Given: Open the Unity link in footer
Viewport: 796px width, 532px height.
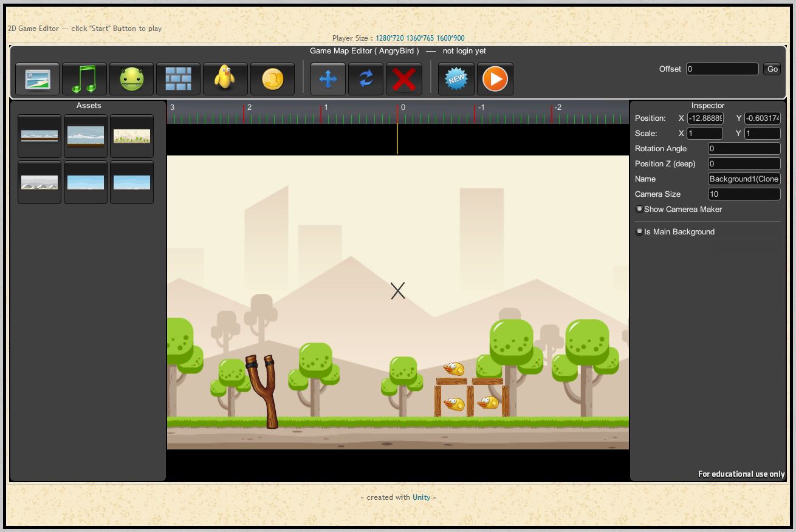Looking at the screenshot, I should pos(421,497).
